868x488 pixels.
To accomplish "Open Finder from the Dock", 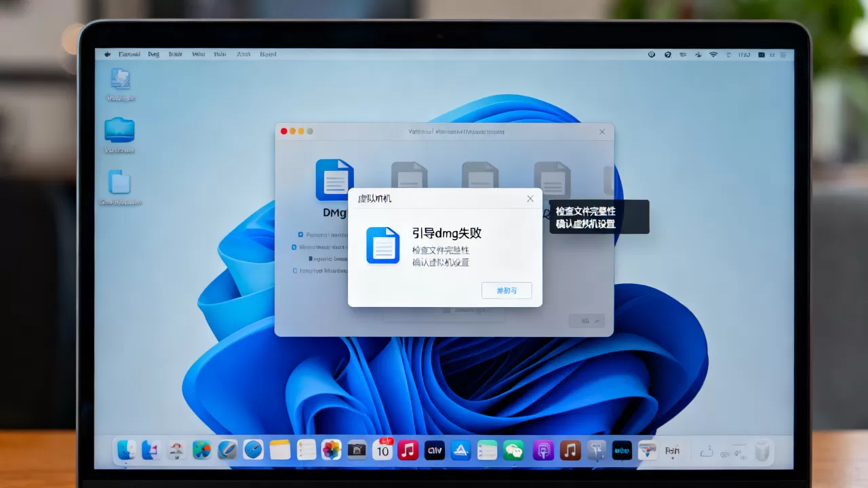I will (x=127, y=449).
